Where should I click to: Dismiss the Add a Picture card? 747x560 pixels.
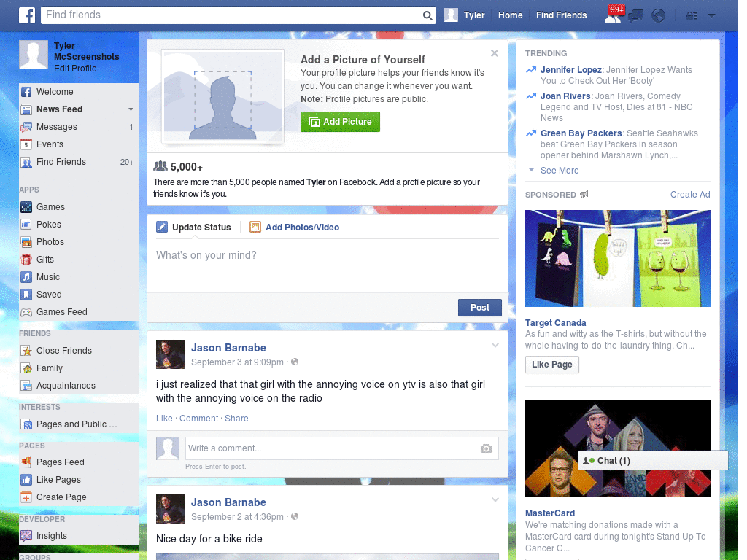tap(495, 53)
